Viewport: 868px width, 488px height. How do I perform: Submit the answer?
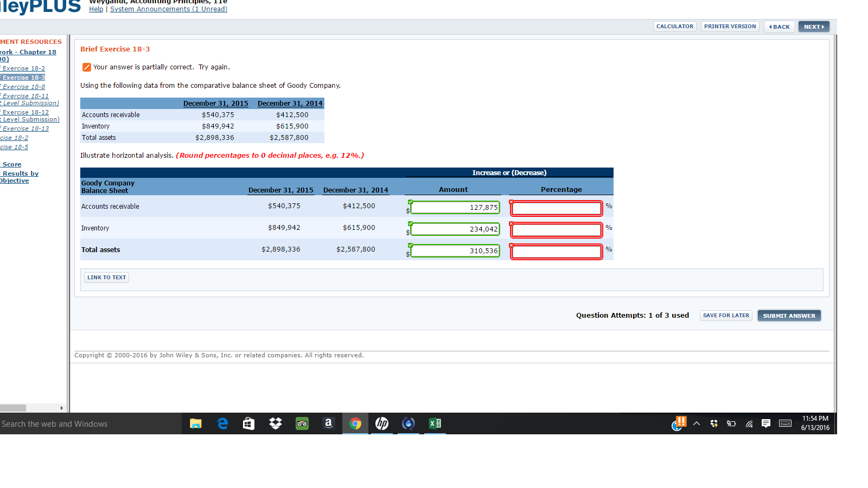coord(789,316)
